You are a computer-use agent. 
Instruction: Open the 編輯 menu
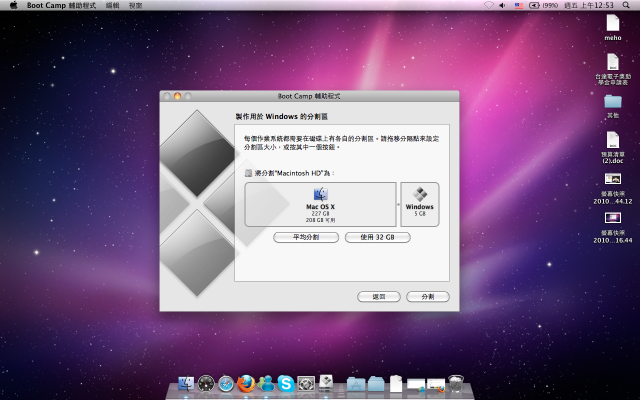tap(112, 5)
